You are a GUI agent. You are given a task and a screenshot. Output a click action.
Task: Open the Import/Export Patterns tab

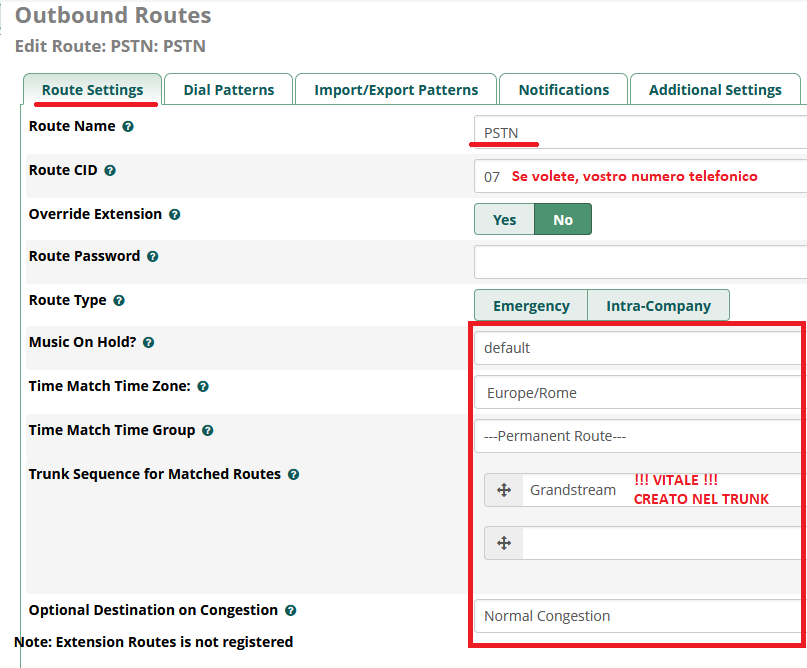coord(396,90)
